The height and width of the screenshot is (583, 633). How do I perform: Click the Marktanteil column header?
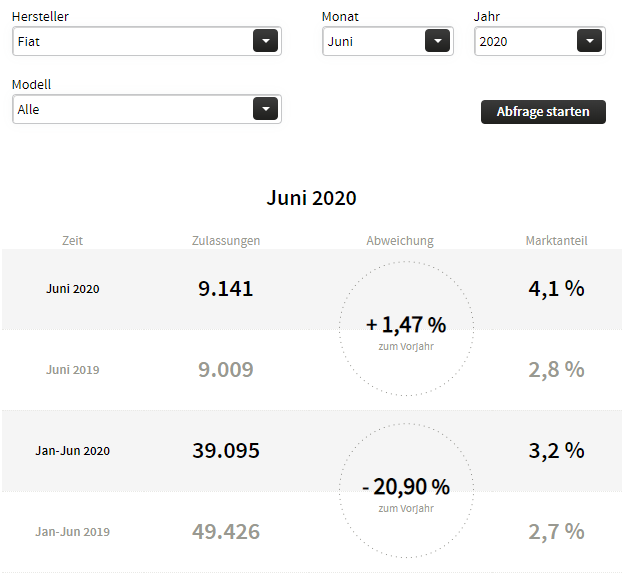pyautogui.click(x=556, y=240)
